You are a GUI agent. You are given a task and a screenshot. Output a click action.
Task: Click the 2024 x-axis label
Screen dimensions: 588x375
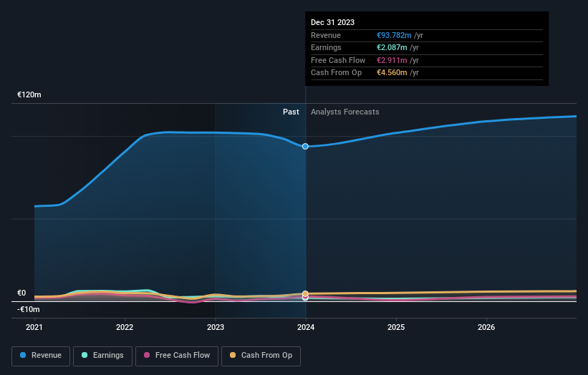(x=306, y=328)
